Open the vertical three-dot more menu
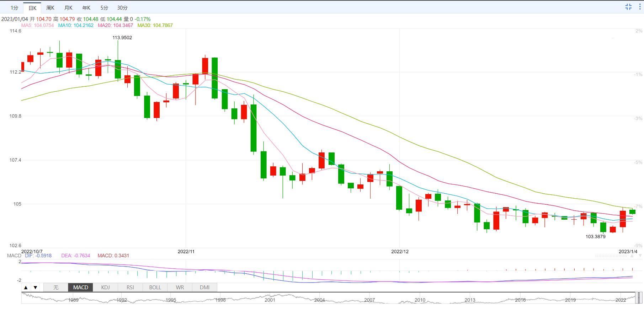644x317 pixels. tap(640, 7)
